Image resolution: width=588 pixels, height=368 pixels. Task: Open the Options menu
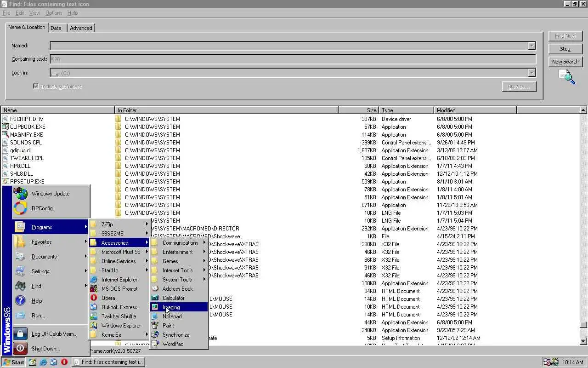(54, 13)
